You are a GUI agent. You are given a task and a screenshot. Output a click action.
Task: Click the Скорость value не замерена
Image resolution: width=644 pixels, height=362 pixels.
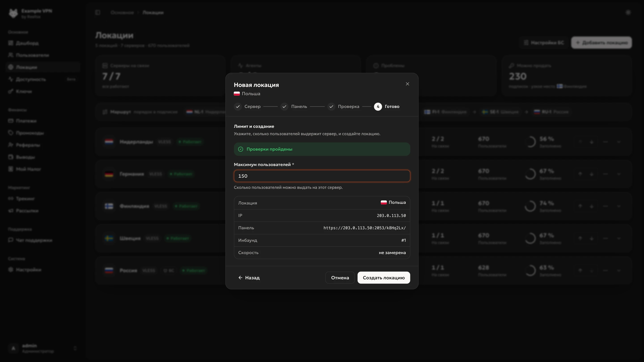click(392, 253)
